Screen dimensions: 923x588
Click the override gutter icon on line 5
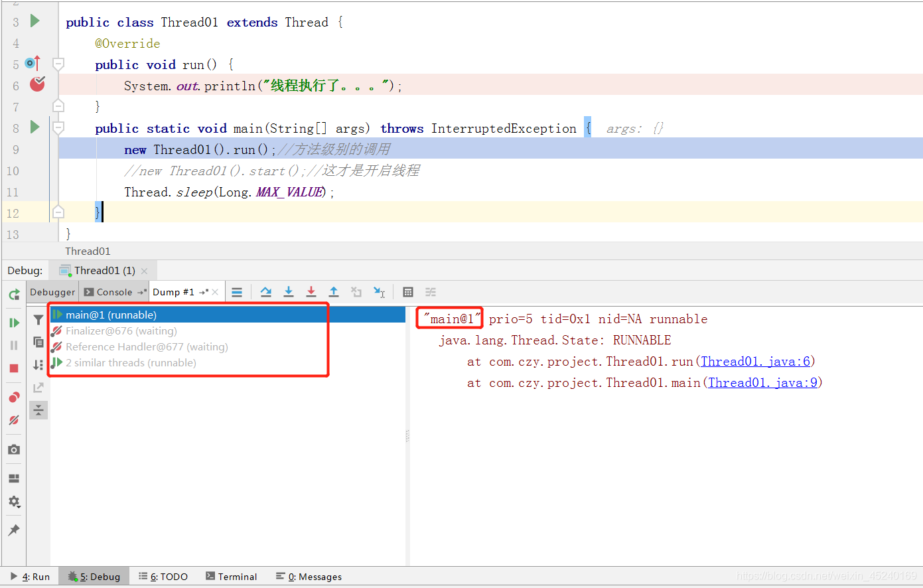coord(32,64)
